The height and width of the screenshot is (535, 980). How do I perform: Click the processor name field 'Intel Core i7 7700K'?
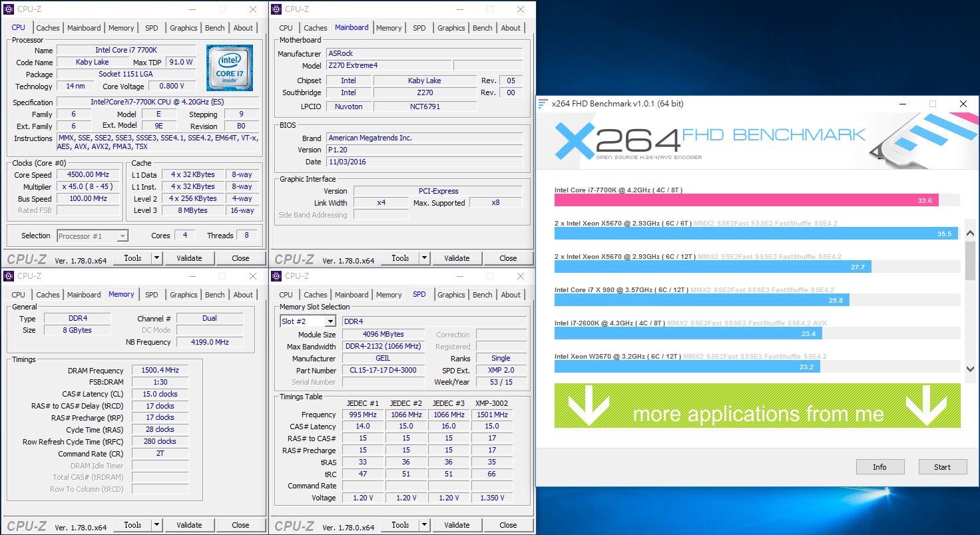point(126,50)
